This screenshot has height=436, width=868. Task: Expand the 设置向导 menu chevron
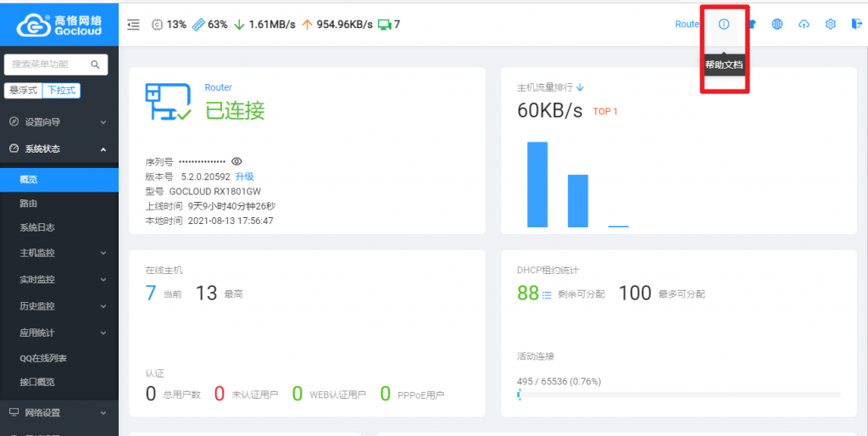(103, 122)
